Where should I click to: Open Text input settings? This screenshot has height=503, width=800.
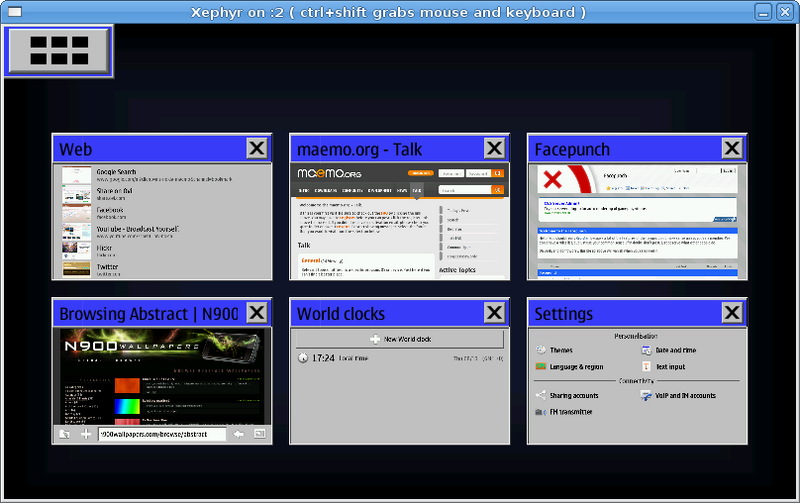click(x=668, y=367)
